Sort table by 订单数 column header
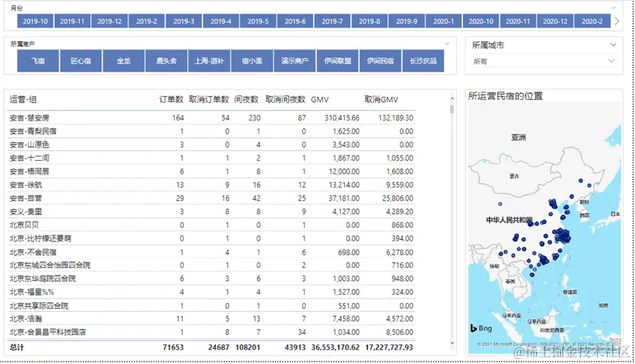 click(171, 99)
